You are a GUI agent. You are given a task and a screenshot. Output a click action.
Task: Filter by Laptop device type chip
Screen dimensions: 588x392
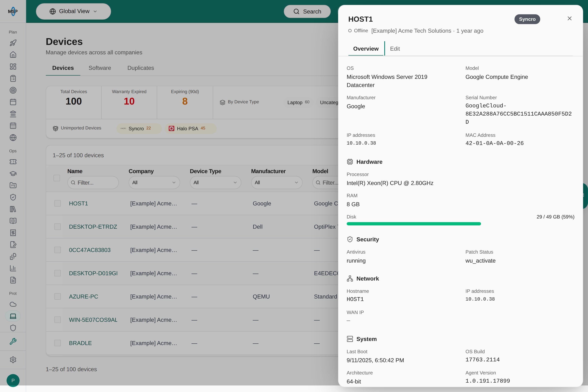click(x=298, y=102)
